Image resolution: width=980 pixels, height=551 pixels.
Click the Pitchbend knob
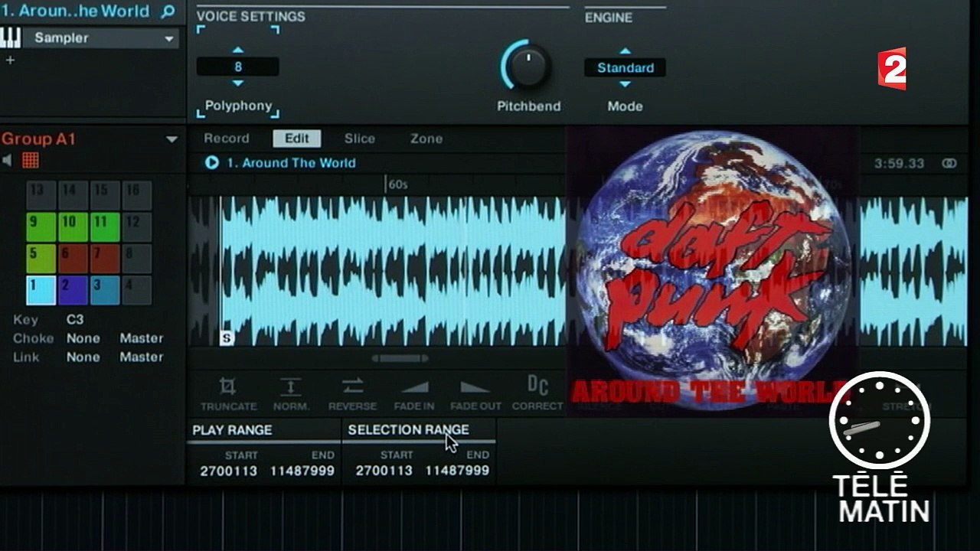pos(528,67)
